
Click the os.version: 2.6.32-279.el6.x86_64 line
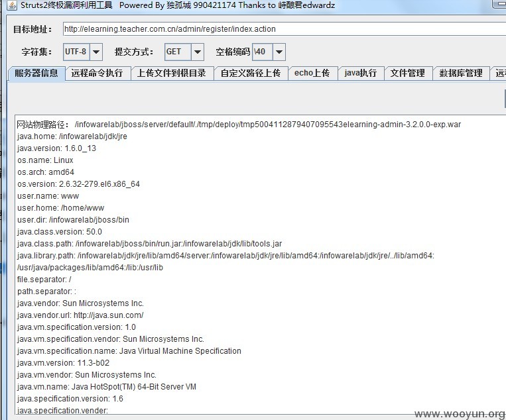point(78,184)
